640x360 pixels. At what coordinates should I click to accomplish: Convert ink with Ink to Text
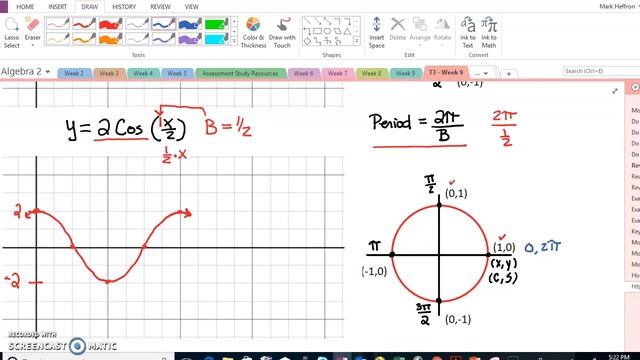click(468, 33)
